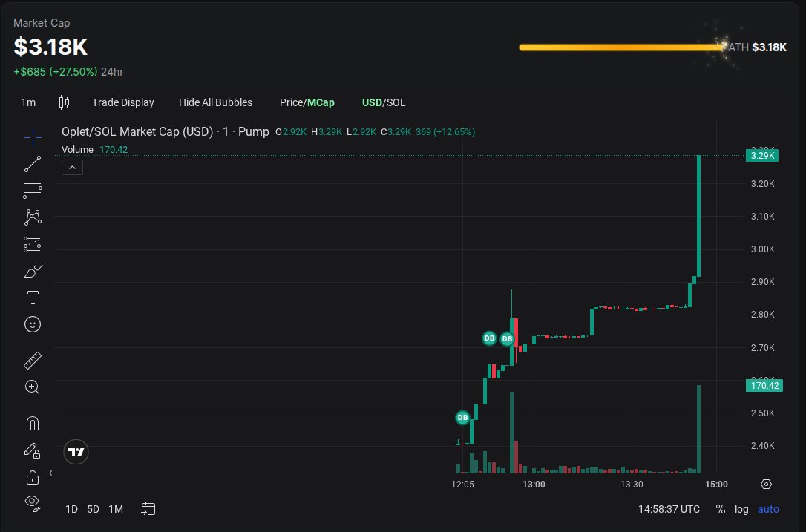Click the ATH progress bar
The image size is (806, 532).
click(622, 47)
